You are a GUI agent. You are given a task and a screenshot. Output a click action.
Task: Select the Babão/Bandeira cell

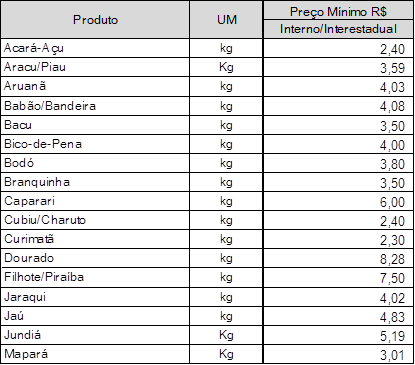pos(95,106)
